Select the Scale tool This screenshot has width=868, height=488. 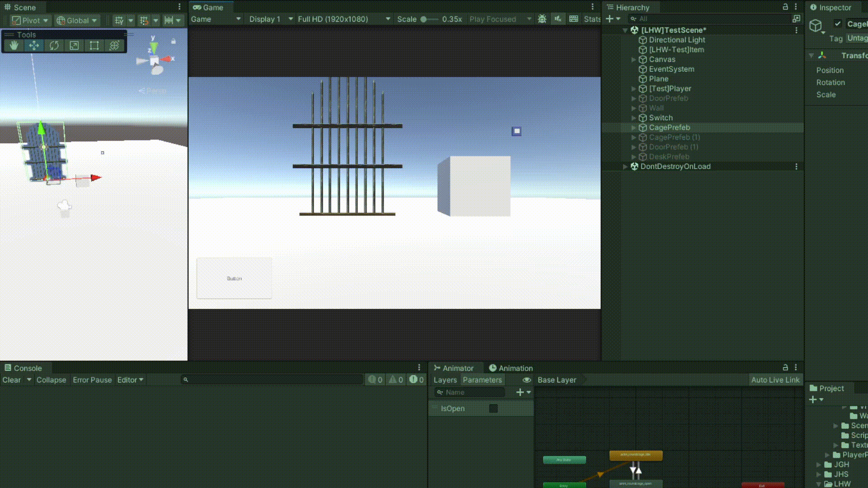click(74, 45)
